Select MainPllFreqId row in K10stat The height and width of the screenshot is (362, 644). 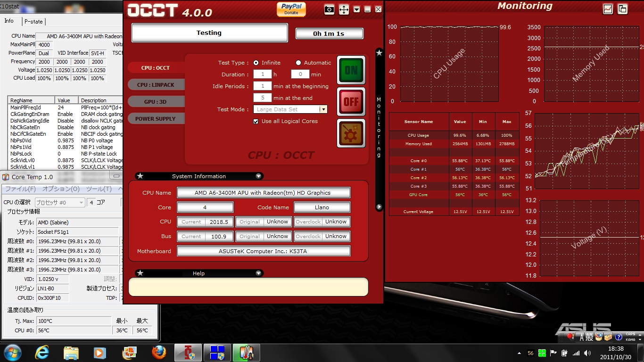point(65,107)
